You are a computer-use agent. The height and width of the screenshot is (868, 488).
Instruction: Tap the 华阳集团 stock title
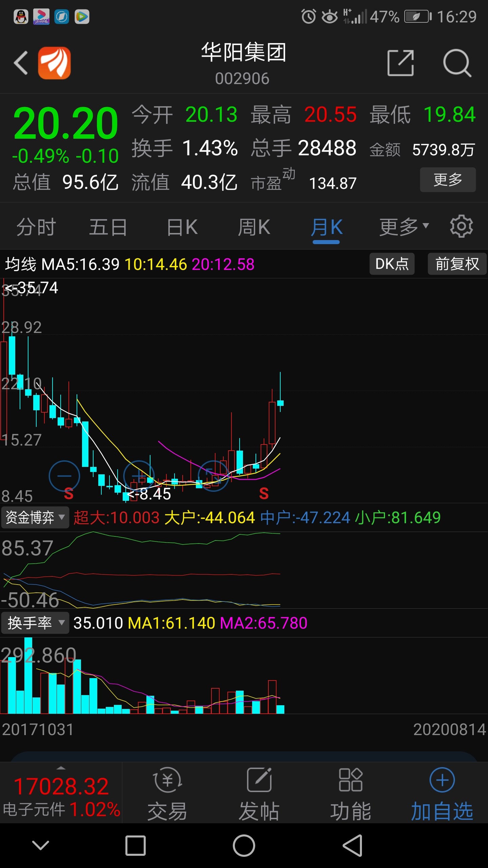(x=243, y=52)
